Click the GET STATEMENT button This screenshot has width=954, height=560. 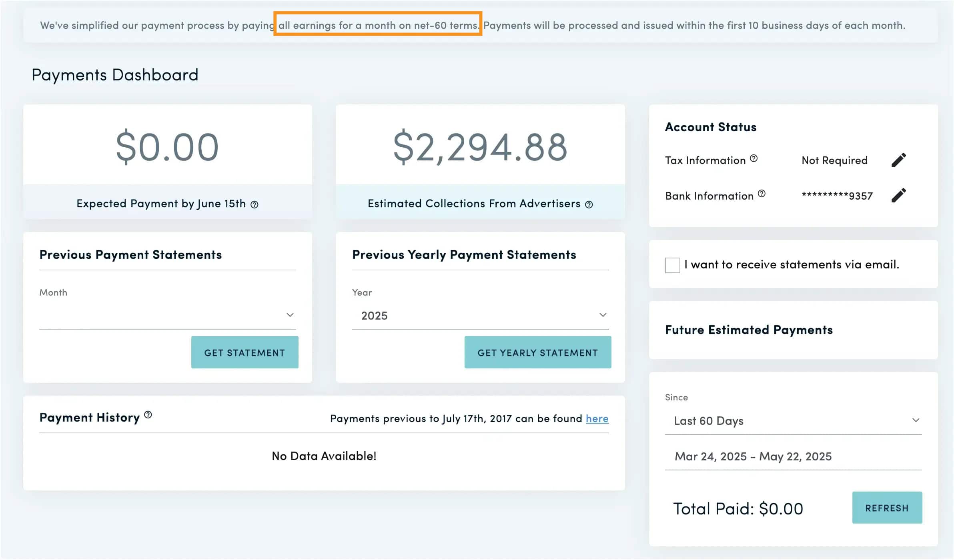[245, 352]
